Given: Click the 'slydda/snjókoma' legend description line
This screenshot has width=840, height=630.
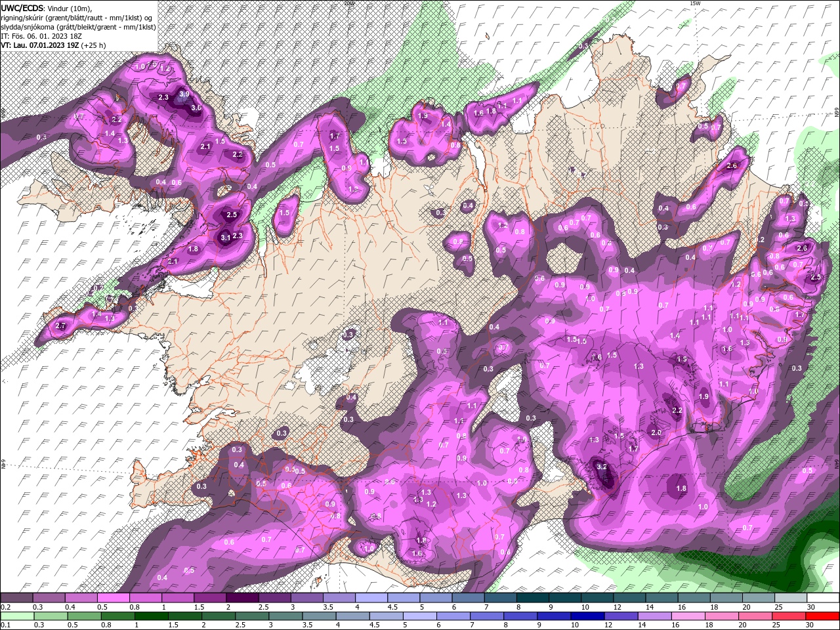Looking at the screenshot, I should click(x=77, y=27).
